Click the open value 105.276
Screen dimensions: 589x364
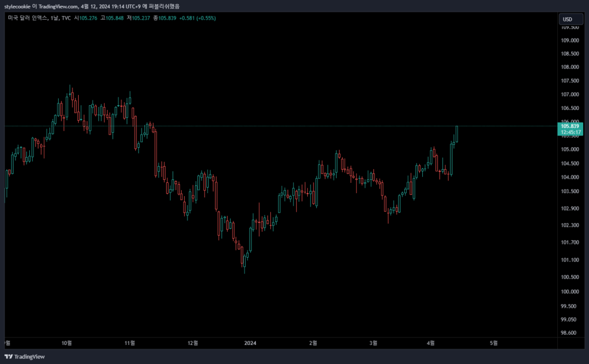pyautogui.click(x=89, y=18)
